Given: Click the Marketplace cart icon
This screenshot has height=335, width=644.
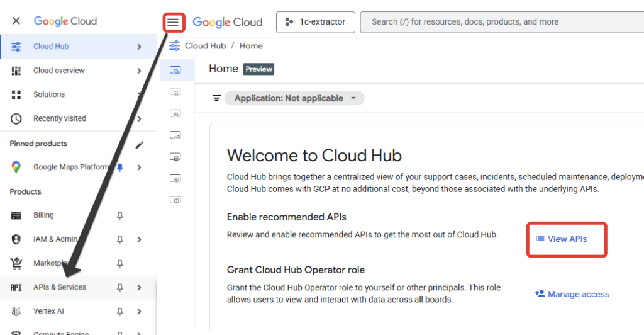Looking at the screenshot, I should pos(16,263).
